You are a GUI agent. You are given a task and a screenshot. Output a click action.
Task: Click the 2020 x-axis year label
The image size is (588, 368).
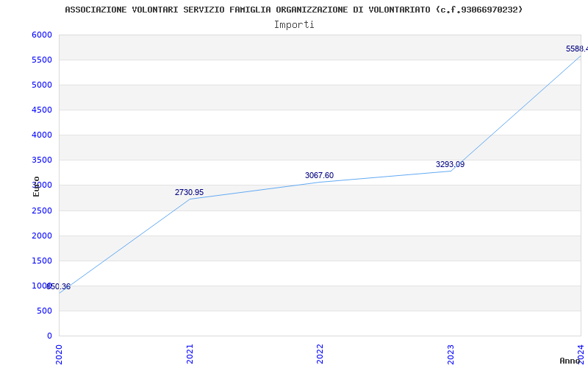click(60, 354)
